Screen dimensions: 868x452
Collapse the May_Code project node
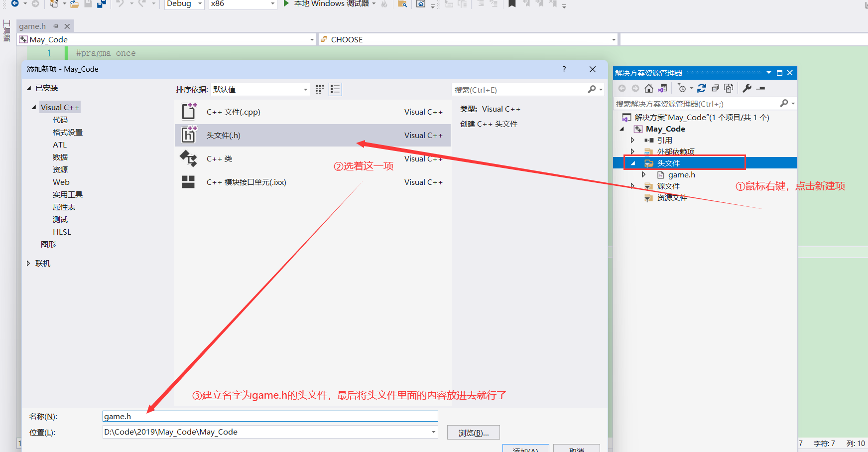pyautogui.click(x=622, y=129)
